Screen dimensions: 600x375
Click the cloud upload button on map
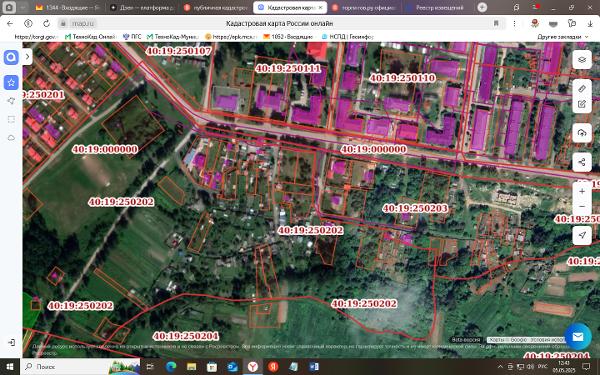582,133
